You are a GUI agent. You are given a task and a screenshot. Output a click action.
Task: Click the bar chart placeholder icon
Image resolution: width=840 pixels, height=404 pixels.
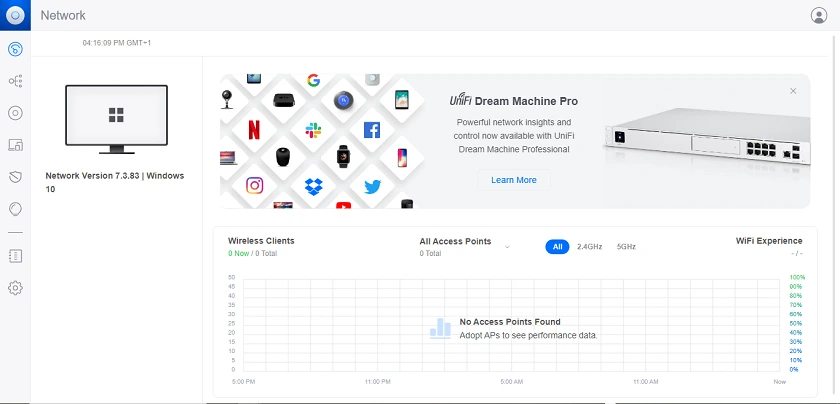(x=440, y=328)
